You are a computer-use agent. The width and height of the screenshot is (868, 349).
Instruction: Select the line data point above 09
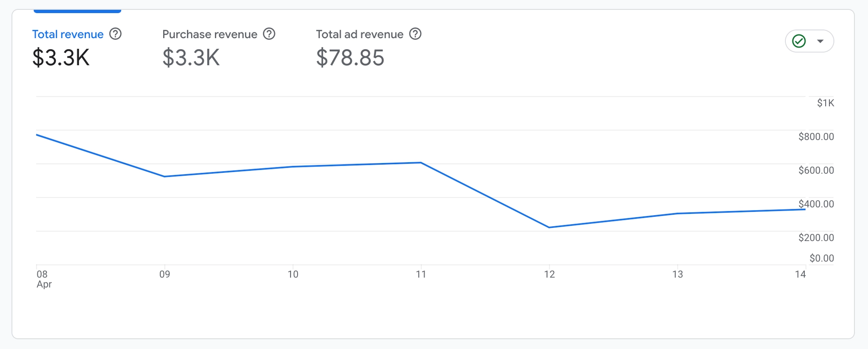click(x=164, y=176)
